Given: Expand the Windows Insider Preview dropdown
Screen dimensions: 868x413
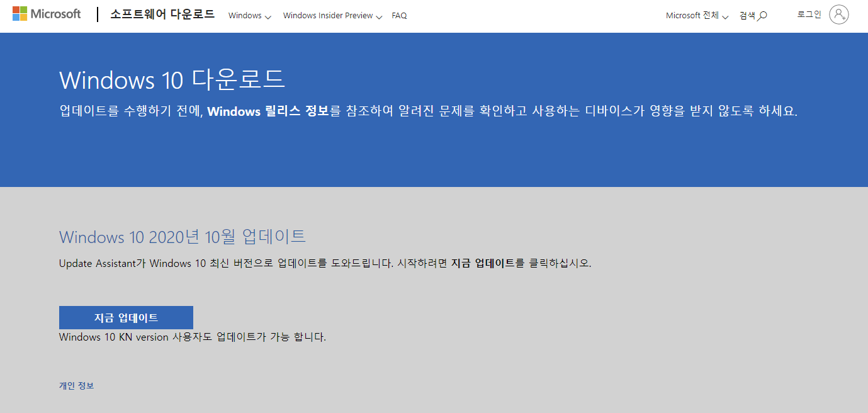Looking at the screenshot, I should coord(332,16).
